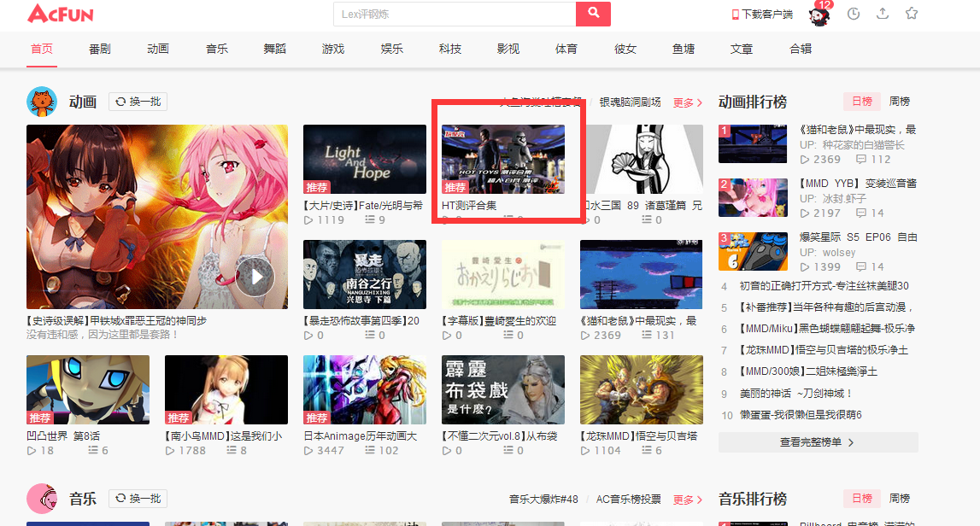Open the 科技 navigation tab
The height and width of the screenshot is (526, 980).
tap(450, 49)
